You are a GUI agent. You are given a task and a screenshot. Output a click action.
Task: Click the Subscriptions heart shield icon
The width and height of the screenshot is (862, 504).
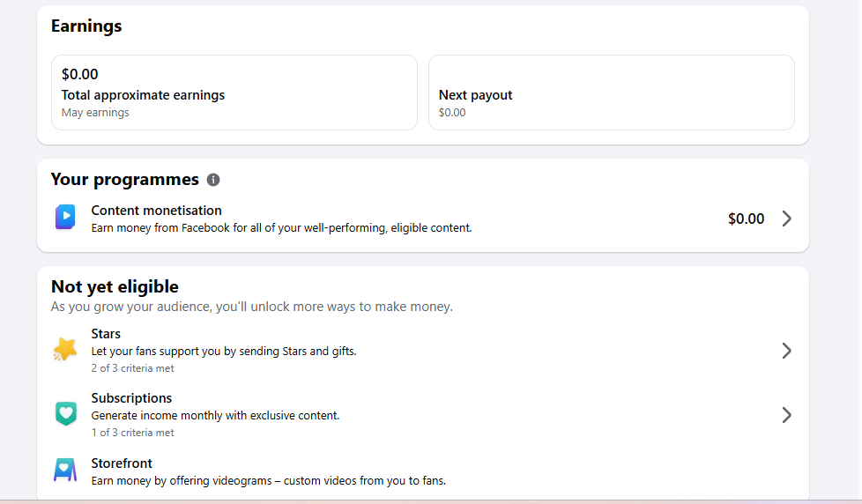click(x=66, y=413)
